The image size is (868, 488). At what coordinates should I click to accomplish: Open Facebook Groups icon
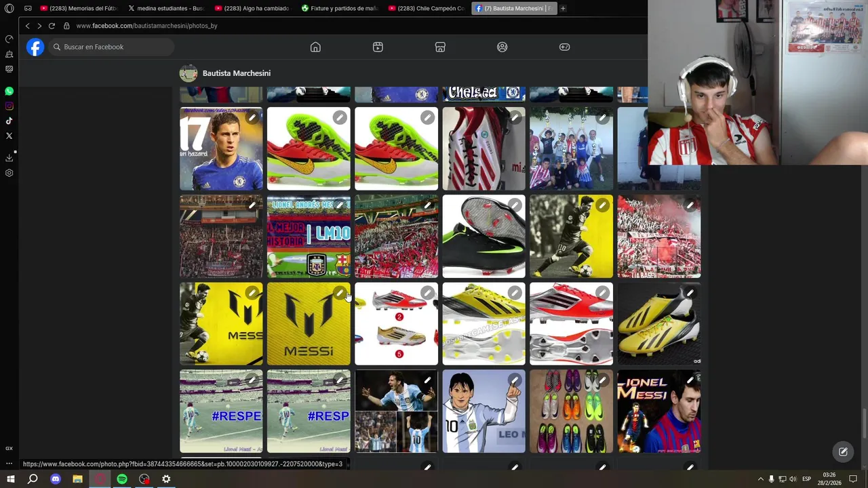coord(502,47)
